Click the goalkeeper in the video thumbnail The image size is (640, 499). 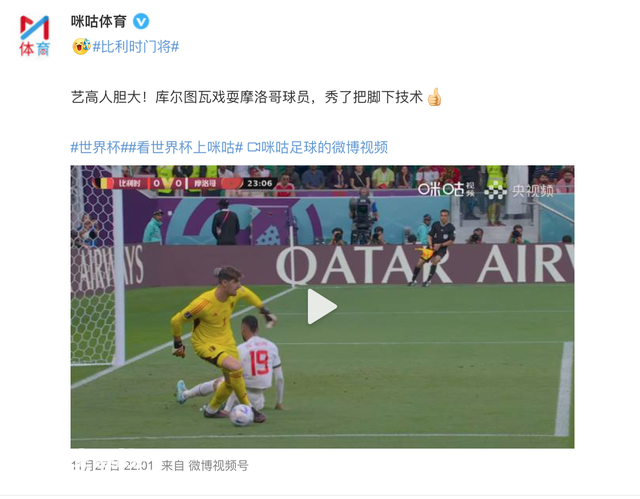pos(219,343)
